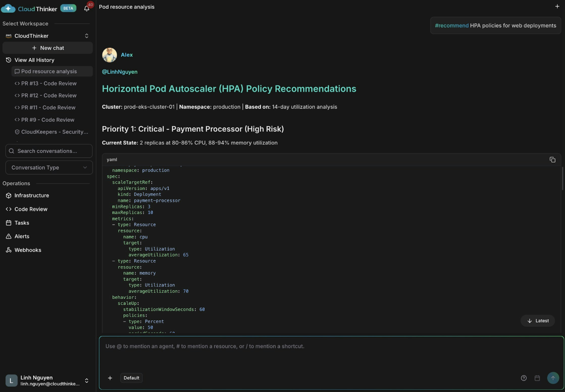Image resolution: width=565 pixels, height=392 pixels.
Task: Click the Latest jump-to-bottom control
Action: coord(538,321)
